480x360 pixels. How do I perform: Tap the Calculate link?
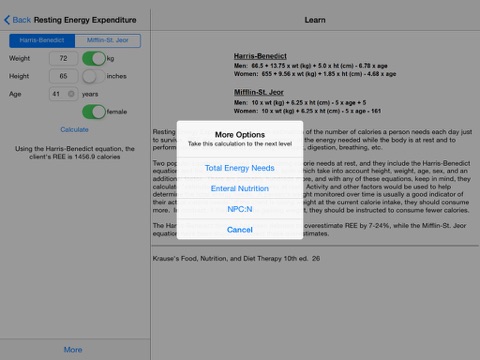tap(74, 129)
